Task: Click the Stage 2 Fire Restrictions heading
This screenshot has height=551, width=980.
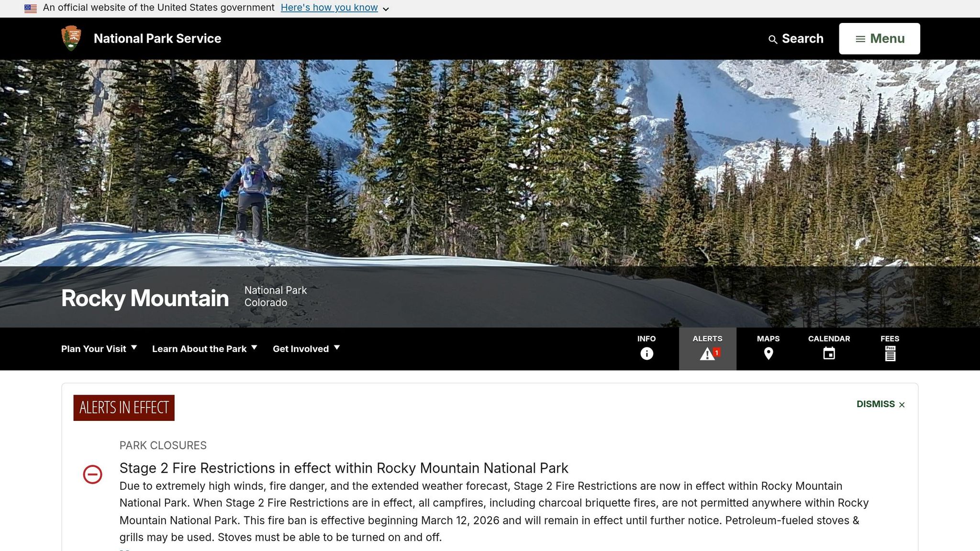Action: [x=344, y=468]
